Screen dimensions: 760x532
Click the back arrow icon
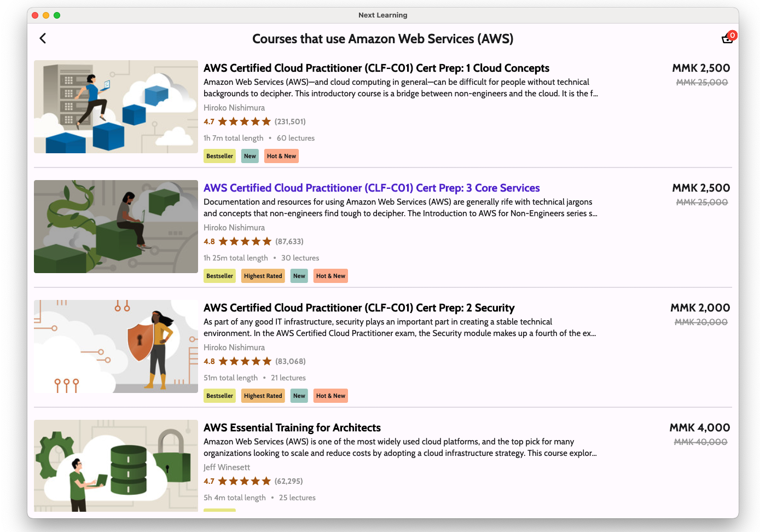coord(43,38)
